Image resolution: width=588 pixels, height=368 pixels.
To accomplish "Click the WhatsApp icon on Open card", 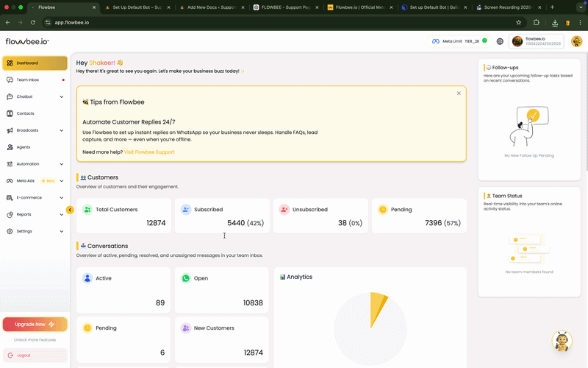I will tap(186, 279).
